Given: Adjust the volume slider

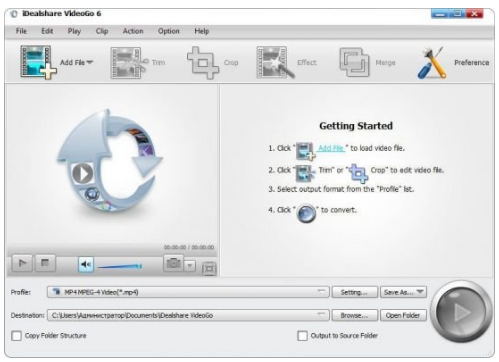Looking at the screenshot, I should (119, 266).
